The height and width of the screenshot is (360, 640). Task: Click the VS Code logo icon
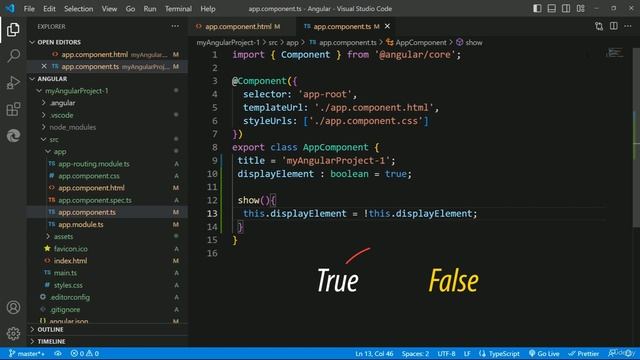10,8
